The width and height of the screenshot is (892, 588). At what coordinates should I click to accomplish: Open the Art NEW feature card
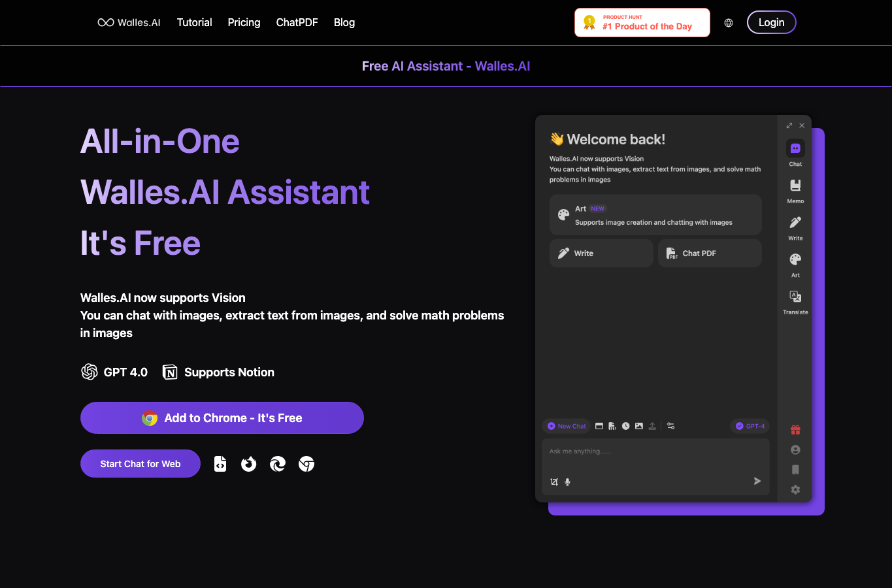pyautogui.click(x=655, y=215)
